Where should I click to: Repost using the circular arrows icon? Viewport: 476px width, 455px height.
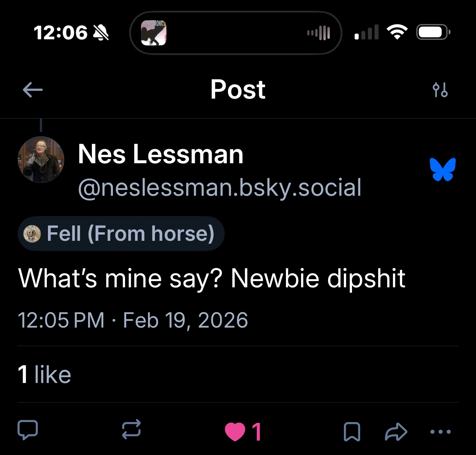[131, 430]
